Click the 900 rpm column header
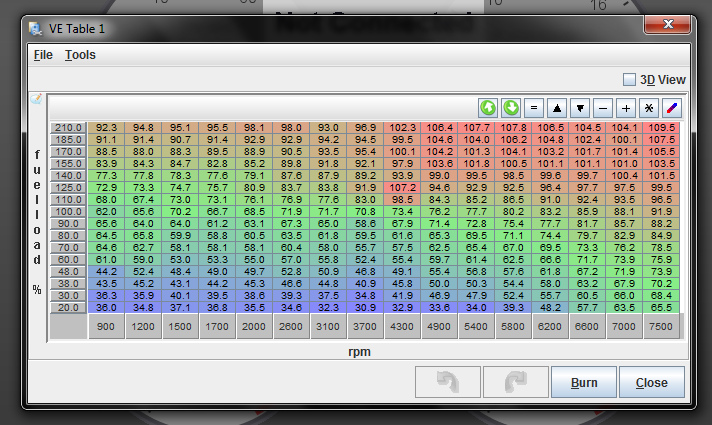Screen dimensions: 712x425 [106, 326]
